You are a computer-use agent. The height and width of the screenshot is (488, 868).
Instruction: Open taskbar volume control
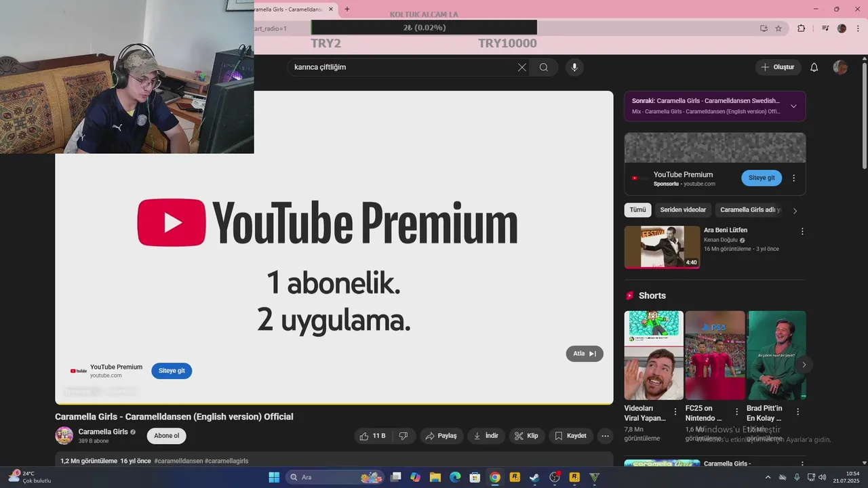click(824, 477)
